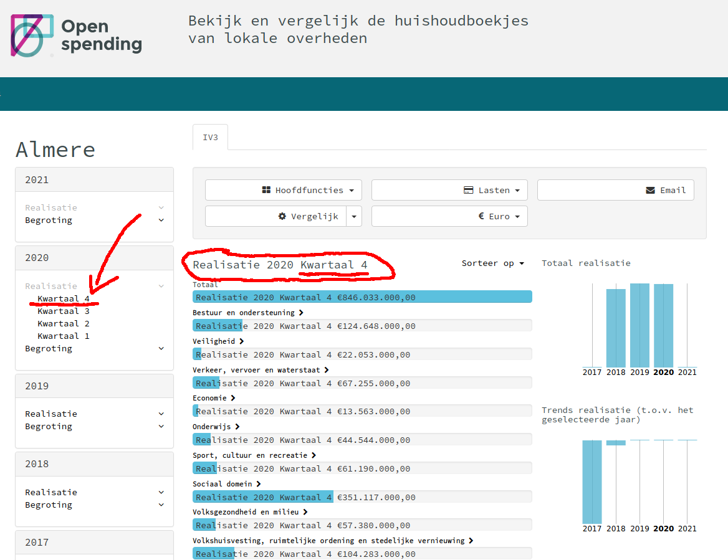Screen dimensions: 728x560
Task: Open Bestuur en ondersteuning category
Action: coord(248,313)
